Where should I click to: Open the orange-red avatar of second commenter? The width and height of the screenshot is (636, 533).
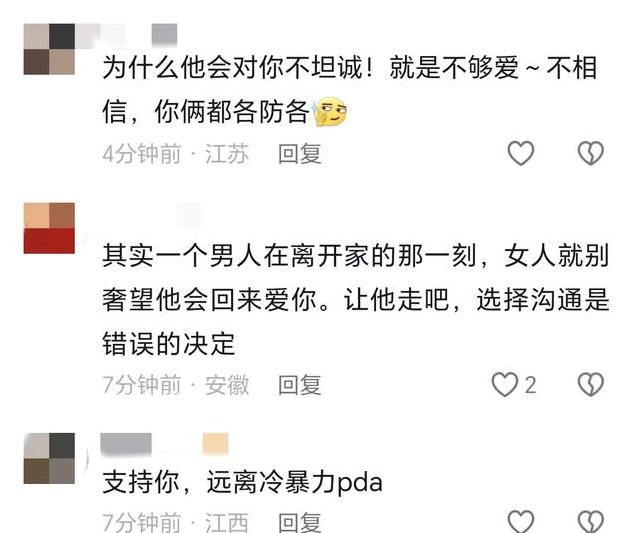coord(49,228)
